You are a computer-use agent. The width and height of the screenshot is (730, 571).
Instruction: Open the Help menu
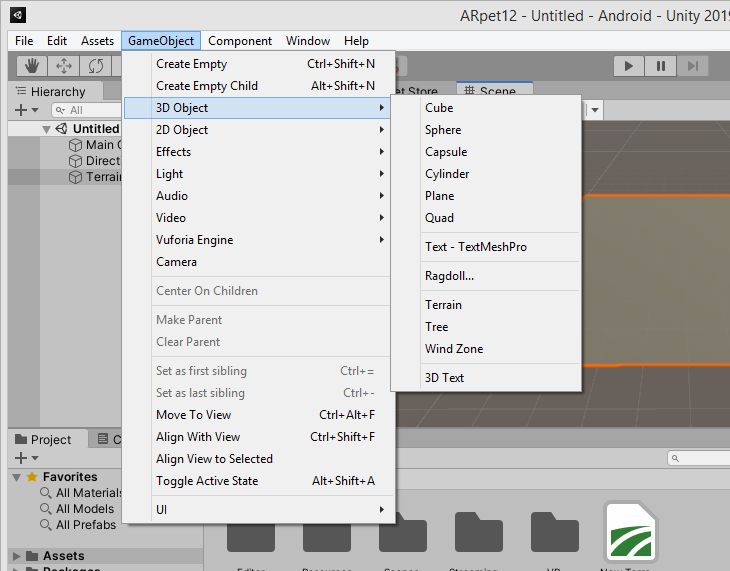[x=356, y=41]
